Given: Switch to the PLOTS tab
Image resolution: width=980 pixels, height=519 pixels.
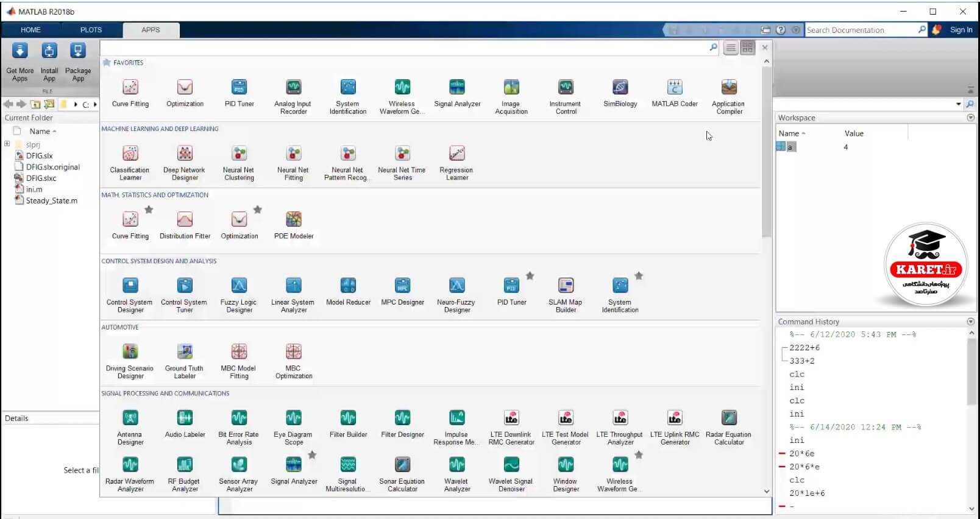Looking at the screenshot, I should point(91,30).
